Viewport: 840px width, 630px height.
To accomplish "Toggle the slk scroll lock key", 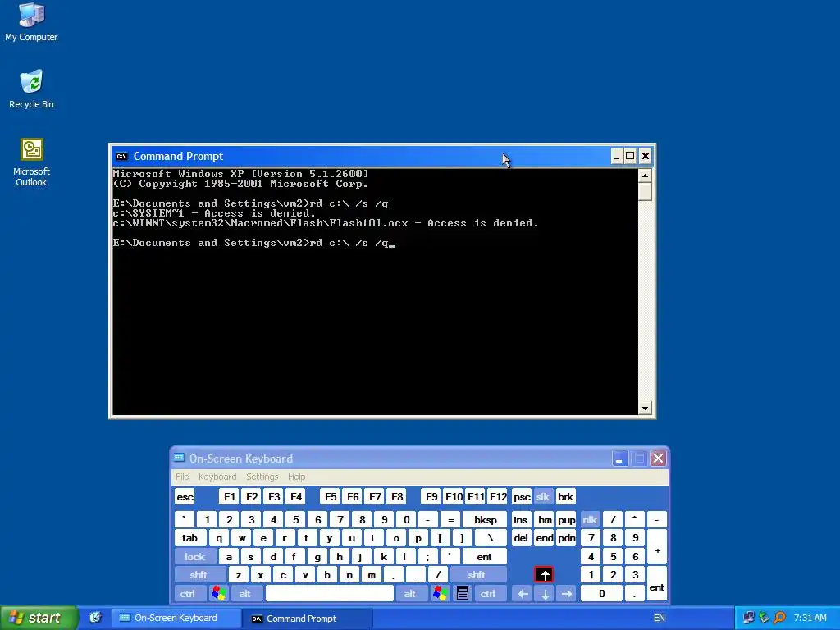I will (543, 496).
